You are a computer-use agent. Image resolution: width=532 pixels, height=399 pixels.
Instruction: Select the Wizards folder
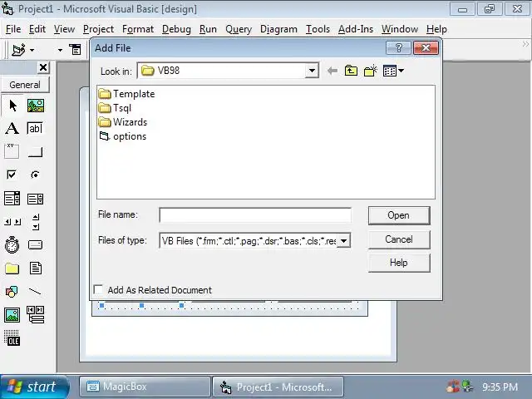(x=123, y=122)
